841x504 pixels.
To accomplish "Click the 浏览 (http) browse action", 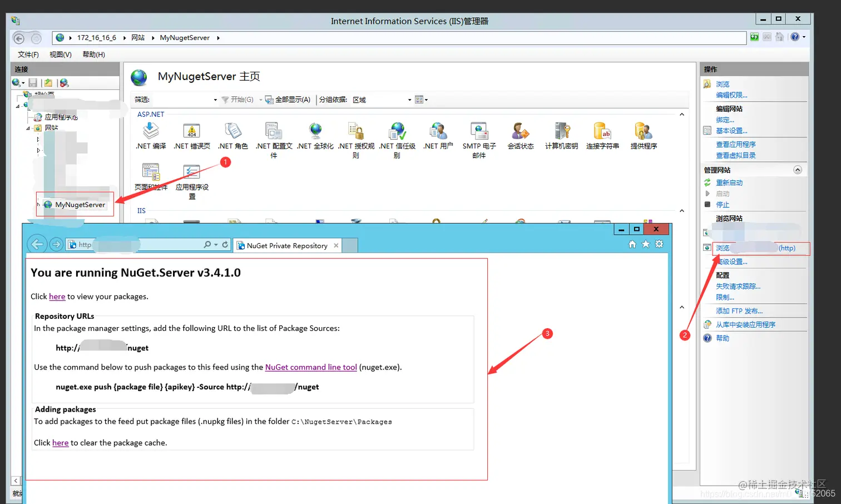I will [x=755, y=248].
